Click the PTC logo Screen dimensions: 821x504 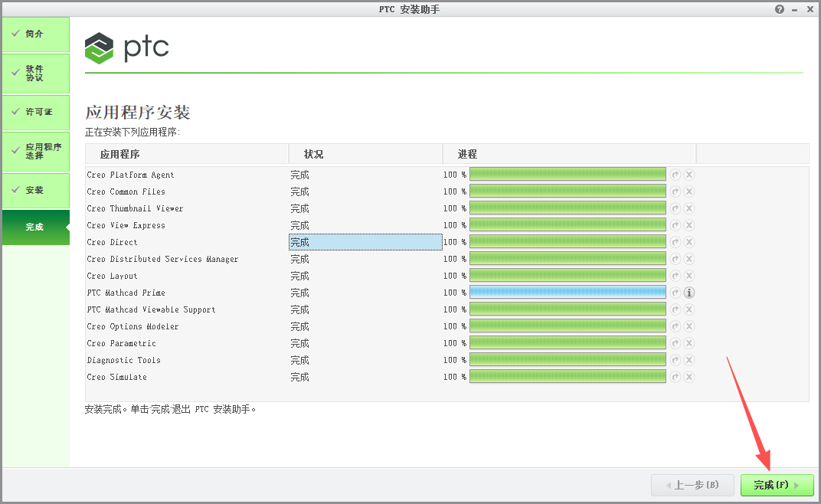click(124, 47)
